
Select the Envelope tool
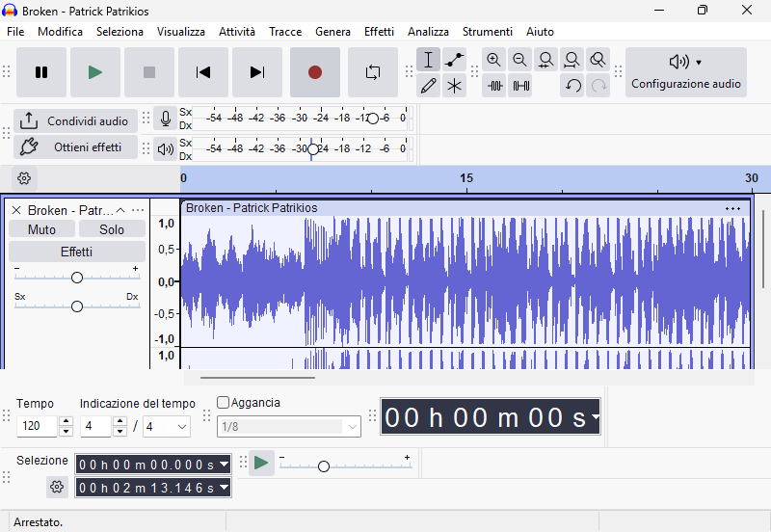pyautogui.click(x=454, y=60)
